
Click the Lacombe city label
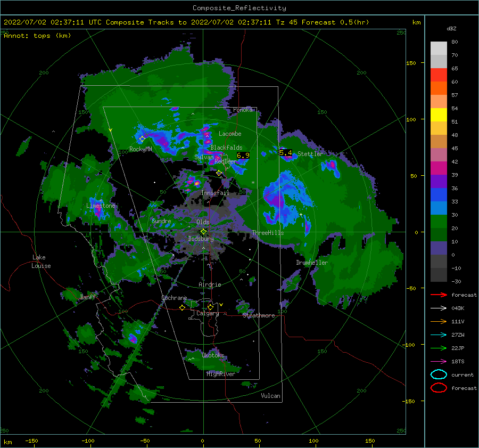(x=230, y=134)
